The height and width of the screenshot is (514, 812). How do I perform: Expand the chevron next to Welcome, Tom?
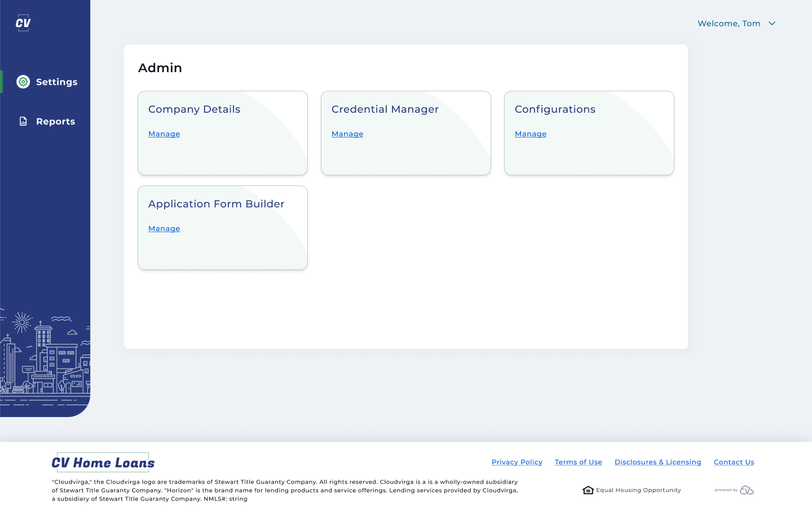coord(772,24)
